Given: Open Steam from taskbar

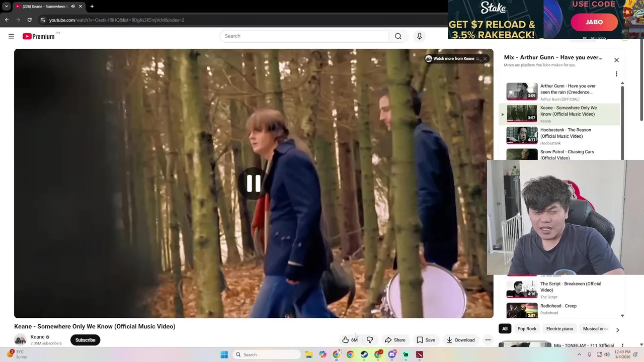Looking at the screenshot, I should (x=364, y=354).
